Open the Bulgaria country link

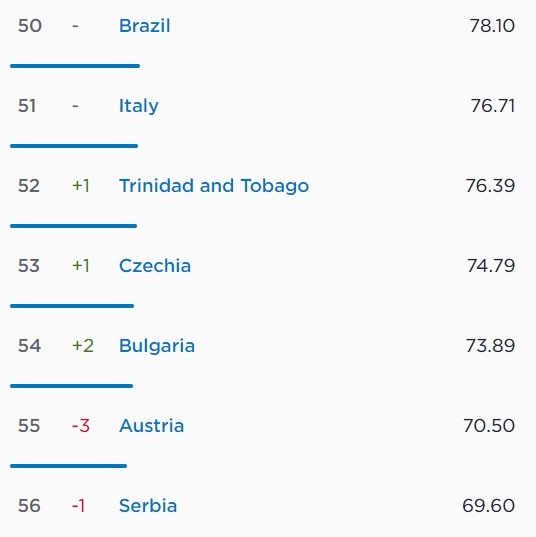(157, 346)
